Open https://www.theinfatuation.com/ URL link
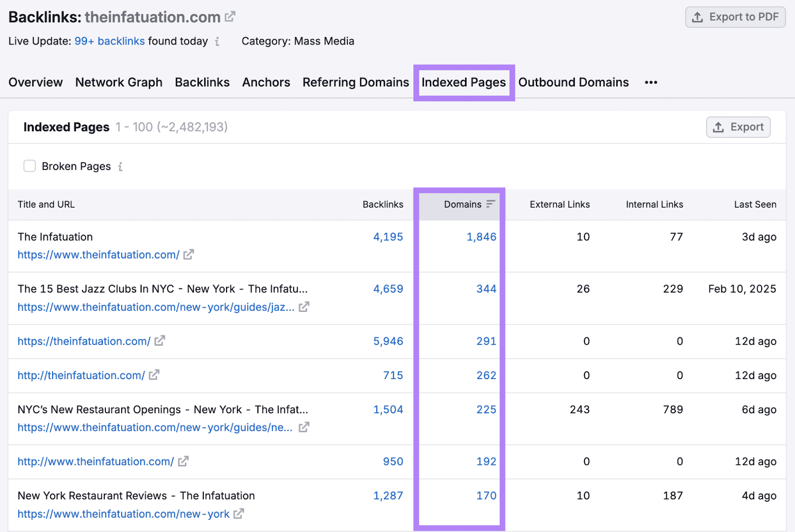Viewport: 795px width, 532px height. pyautogui.click(x=98, y=255)
